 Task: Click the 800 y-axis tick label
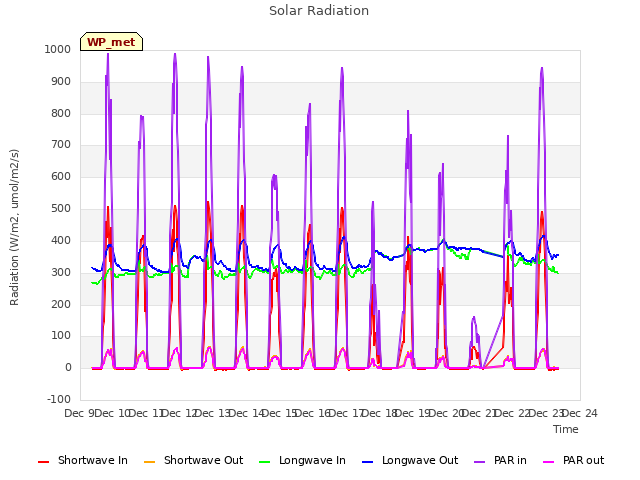61,113
